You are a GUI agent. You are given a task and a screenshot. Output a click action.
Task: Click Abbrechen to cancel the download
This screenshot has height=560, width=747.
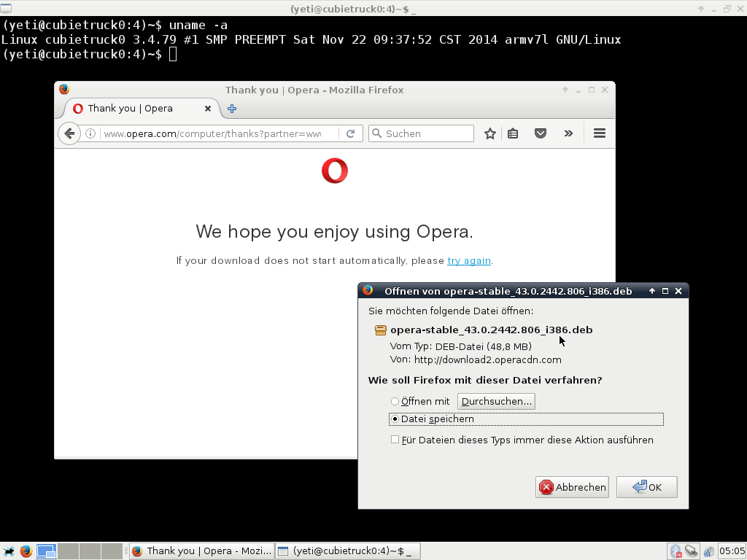(572, 487)
